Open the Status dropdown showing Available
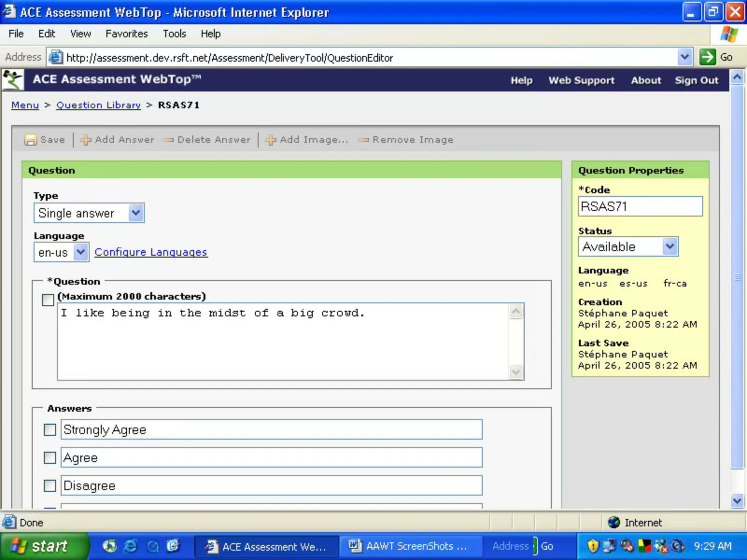The image size is (747, 560). pyautogui.click(x=669, y=246)
